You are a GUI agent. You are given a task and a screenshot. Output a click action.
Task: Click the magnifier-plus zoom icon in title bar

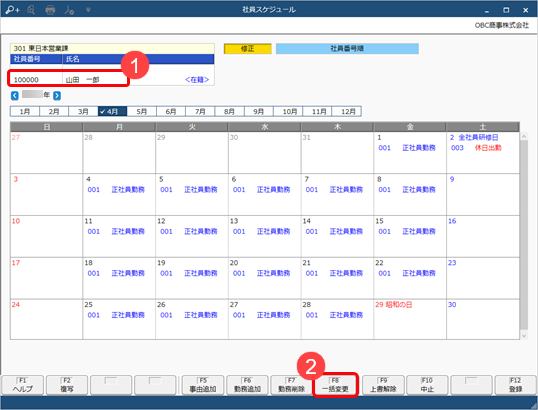[12, 10]
